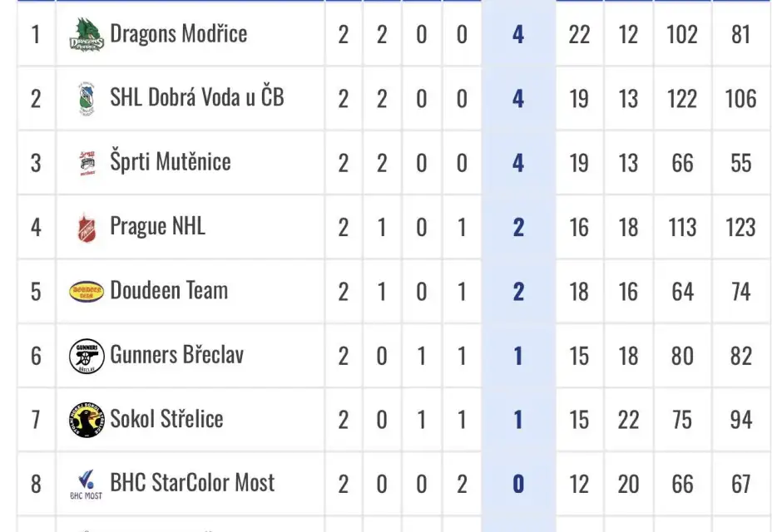This screenshot has height=532, width=772.
Task: Open the Gunners Břeclav team name
Action: (x=176, y=355)
